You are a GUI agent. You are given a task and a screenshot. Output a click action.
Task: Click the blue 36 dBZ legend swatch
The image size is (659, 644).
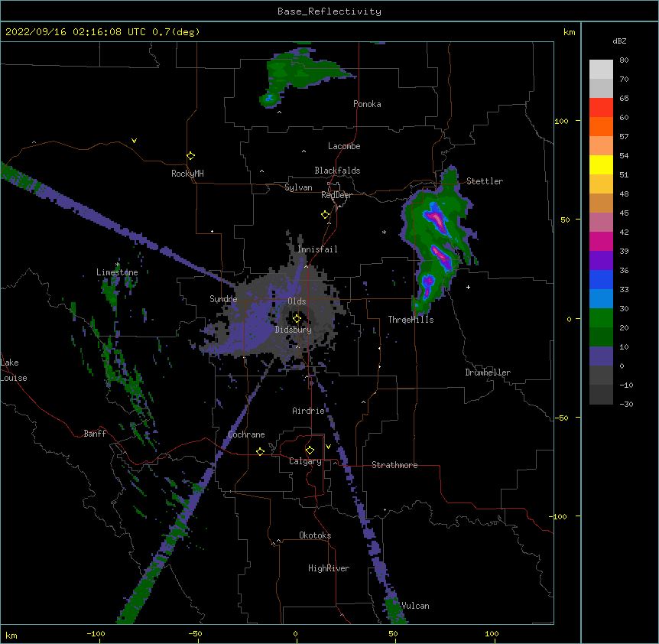(601, 279)
